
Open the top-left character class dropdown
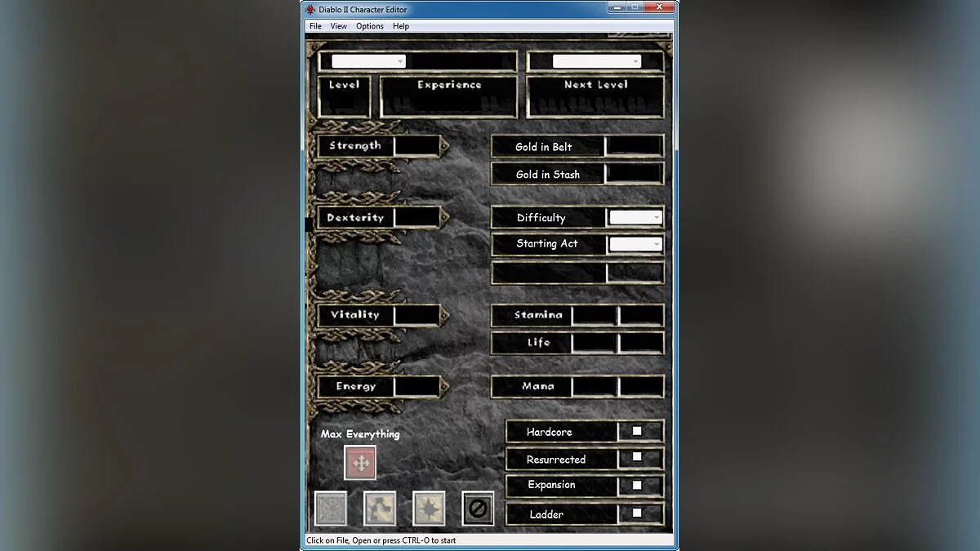368,61
